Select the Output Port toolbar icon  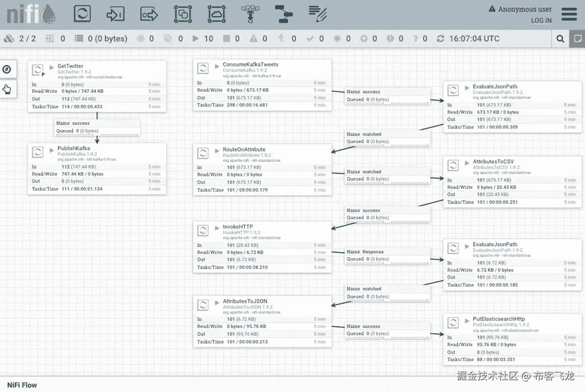(149, 14)
